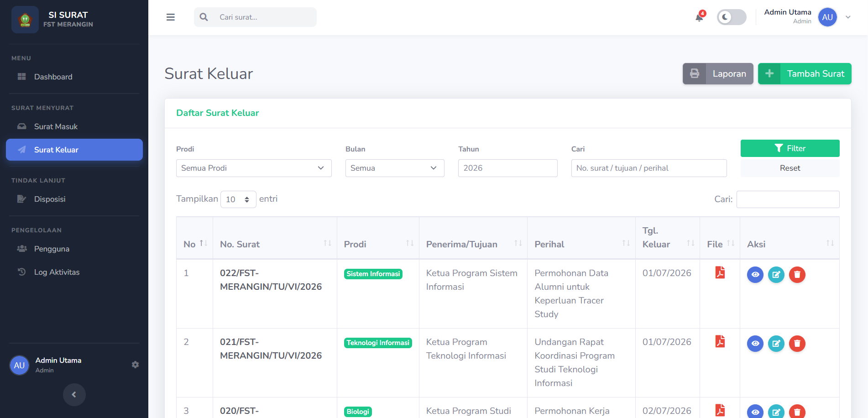Viewport: 868px width, 418px height.
Task: Open the notification bell icon
Action: pyautogui.click(x=699, y=17)
